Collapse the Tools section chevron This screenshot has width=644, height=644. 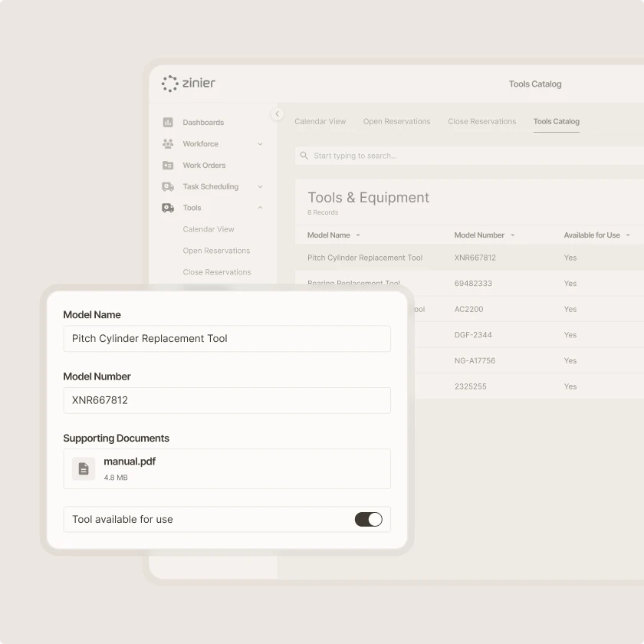tap(260, 208)
